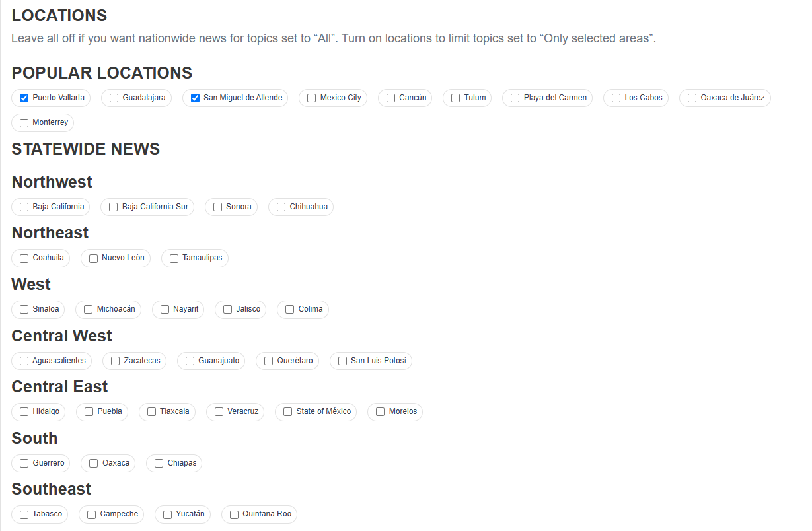Enable Guanajuato in Central West
812x531 pixels.
coord(190,361)
